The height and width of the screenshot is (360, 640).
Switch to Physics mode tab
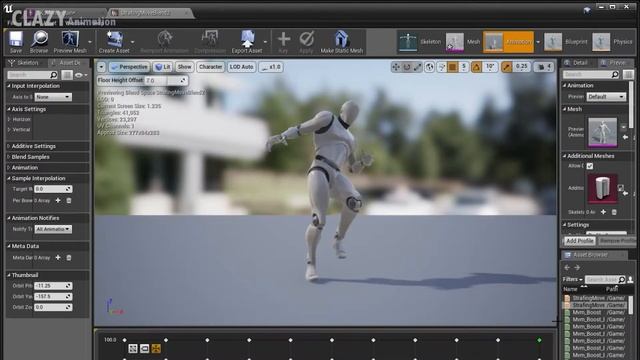coord(611,42)
